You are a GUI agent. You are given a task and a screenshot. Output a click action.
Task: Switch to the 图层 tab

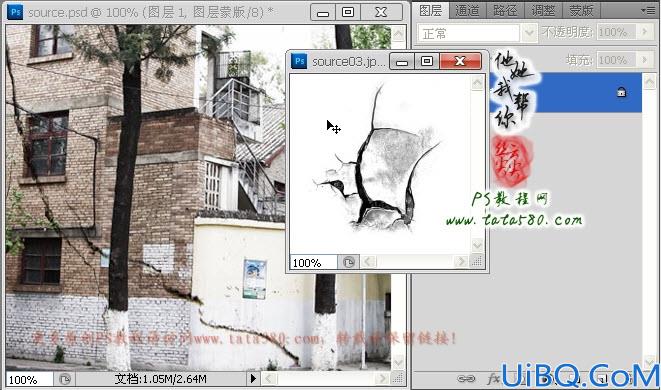pos(431,11)
